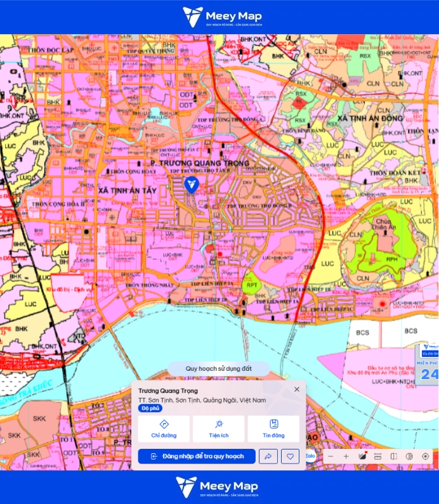The image size is (439, 504).
Task: Click the Chùa Thiên Ấn label
Action: click(x=384, y=224)
